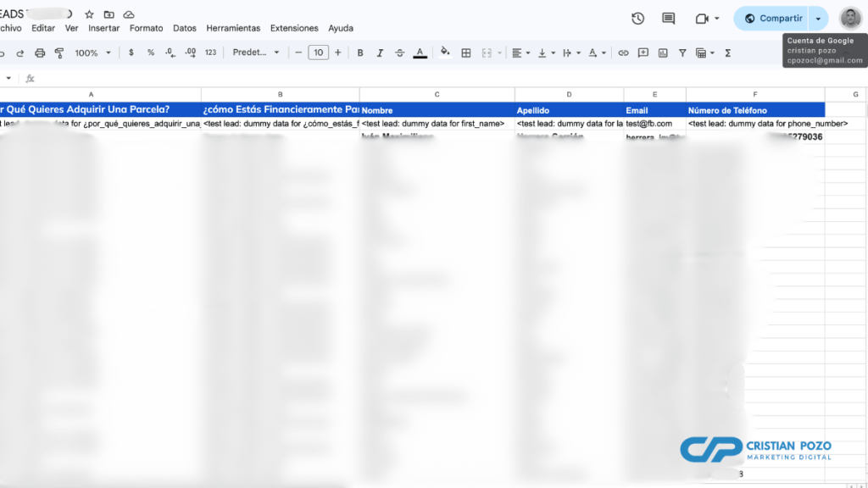Open the functions sigma icon
868x488 pixels.
727,53
